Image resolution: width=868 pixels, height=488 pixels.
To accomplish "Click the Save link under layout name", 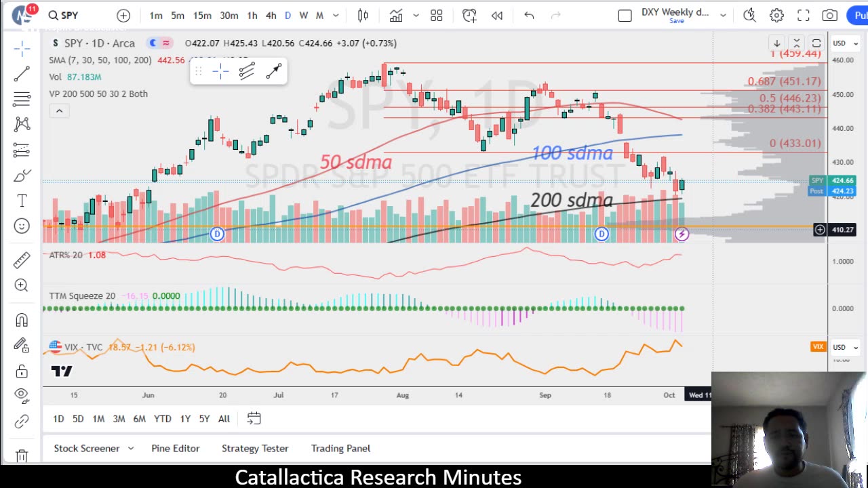I will (x=677, y=21).
